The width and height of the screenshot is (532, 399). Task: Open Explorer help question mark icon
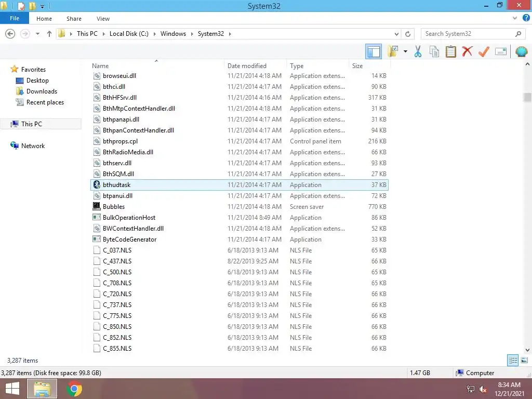(526, 18)
